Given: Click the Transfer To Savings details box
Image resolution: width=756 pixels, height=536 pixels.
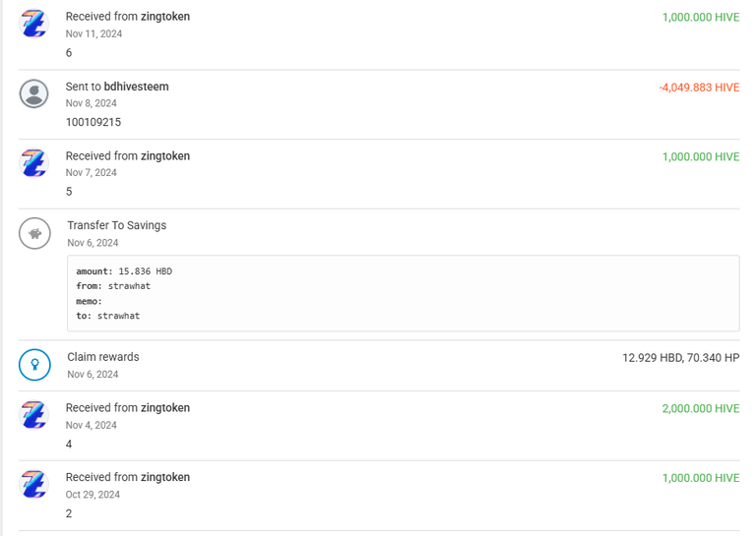Looking at the screenshot, I should (403, 293).
